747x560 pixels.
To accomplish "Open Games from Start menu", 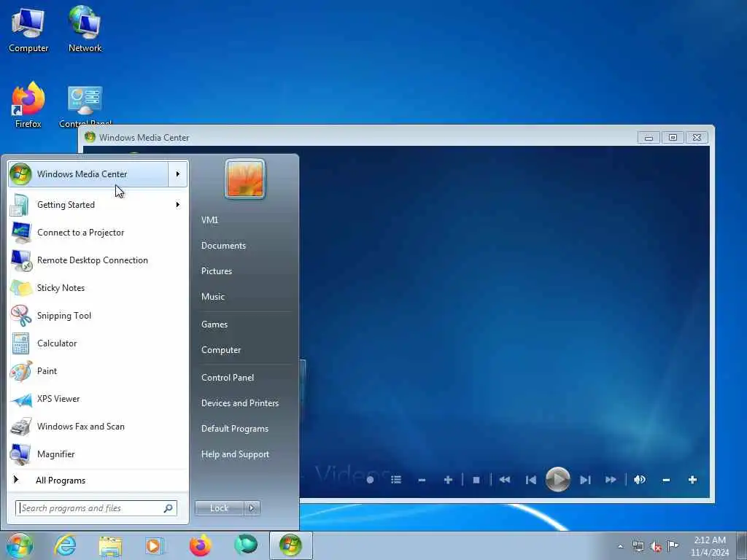I will tap(214, 324).
